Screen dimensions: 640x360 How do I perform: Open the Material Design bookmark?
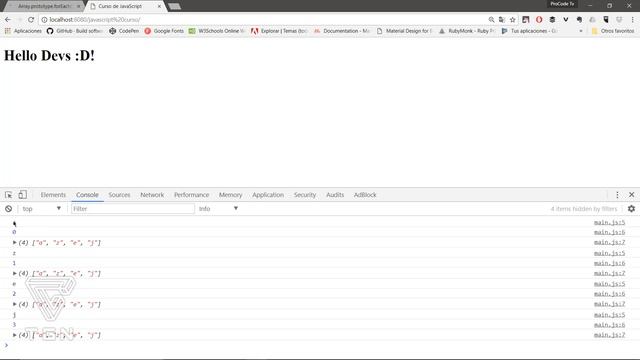pos(404,31)
